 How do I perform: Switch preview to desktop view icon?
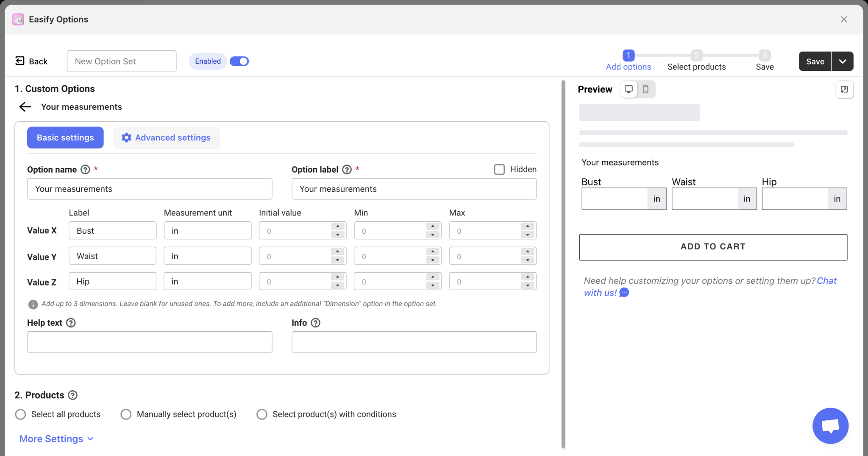(x=629, y=90)
